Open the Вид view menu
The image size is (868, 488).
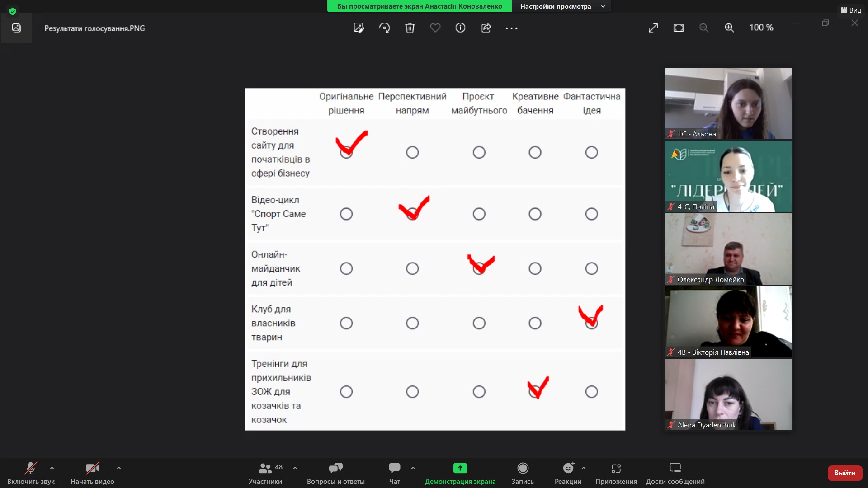point(851,10)
